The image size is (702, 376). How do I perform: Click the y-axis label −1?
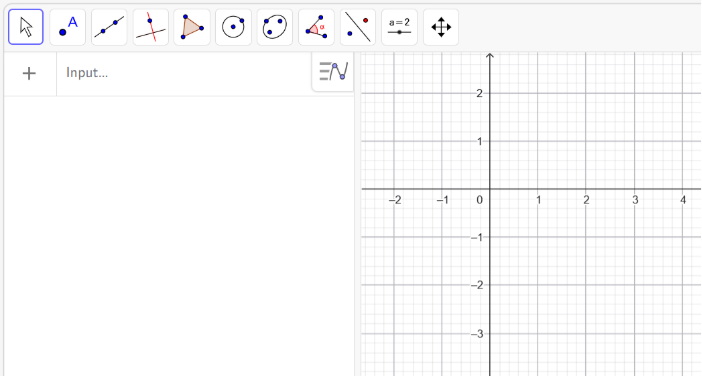click(x=477, y=237)
